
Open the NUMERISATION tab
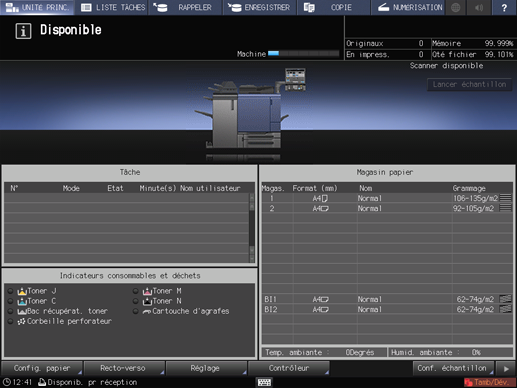(x=407, y=7)
